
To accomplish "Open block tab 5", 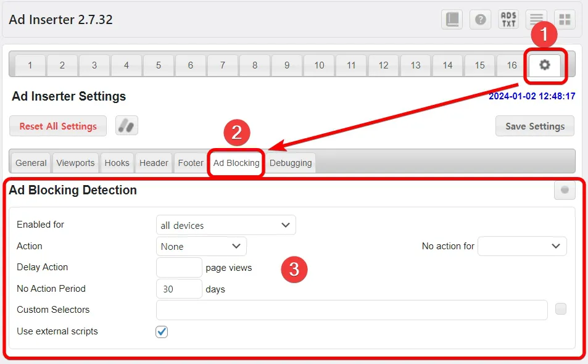I will pos(159,65).
